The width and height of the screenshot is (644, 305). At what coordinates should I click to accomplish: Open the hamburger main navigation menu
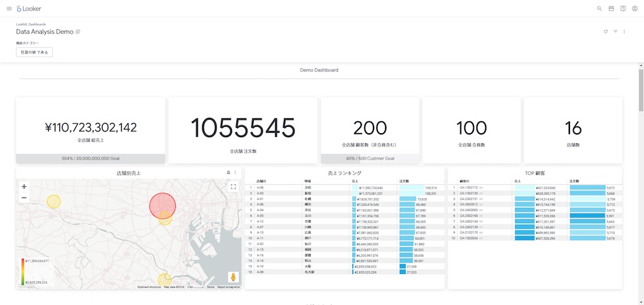[8, 8]
